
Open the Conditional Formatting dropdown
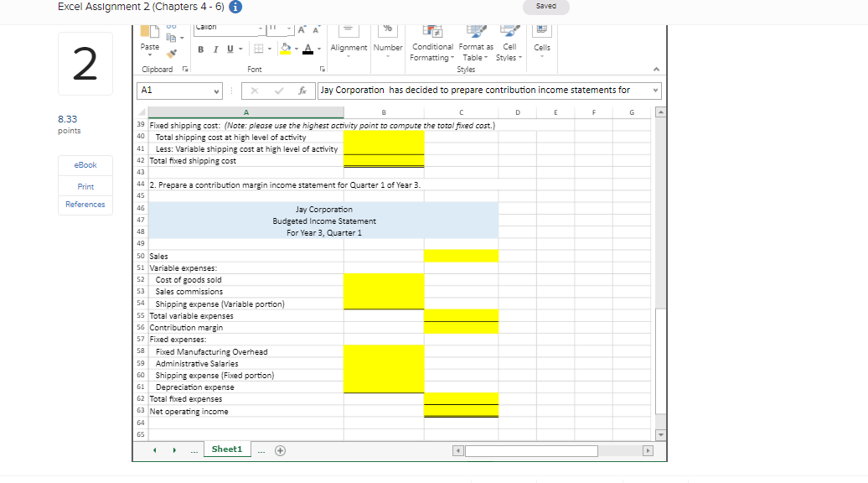(x=432, y=52)
